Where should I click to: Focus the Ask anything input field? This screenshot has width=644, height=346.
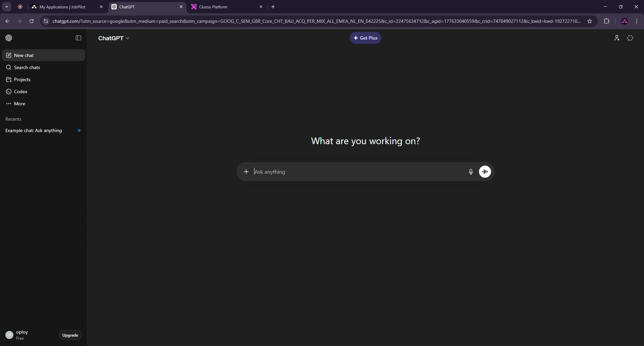pos(359,172)
